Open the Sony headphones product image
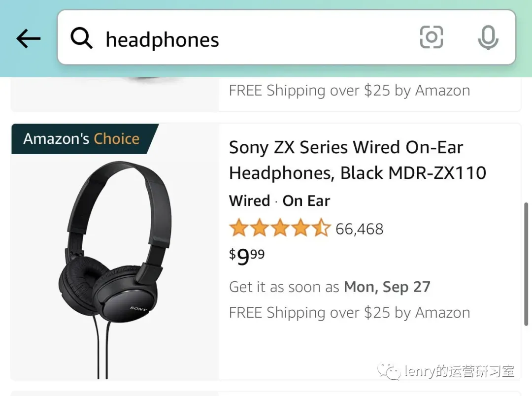This screenshot has width=532, height=396. point(115,268)
